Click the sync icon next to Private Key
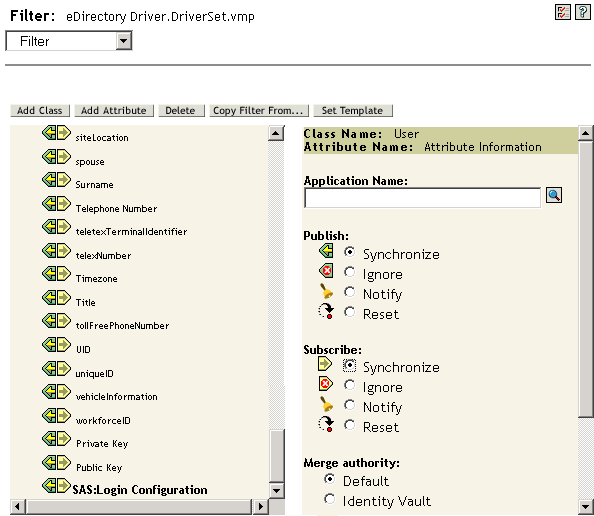Image resolution: width=594 pixels, height=516 pixels. [x=56, y=439]
